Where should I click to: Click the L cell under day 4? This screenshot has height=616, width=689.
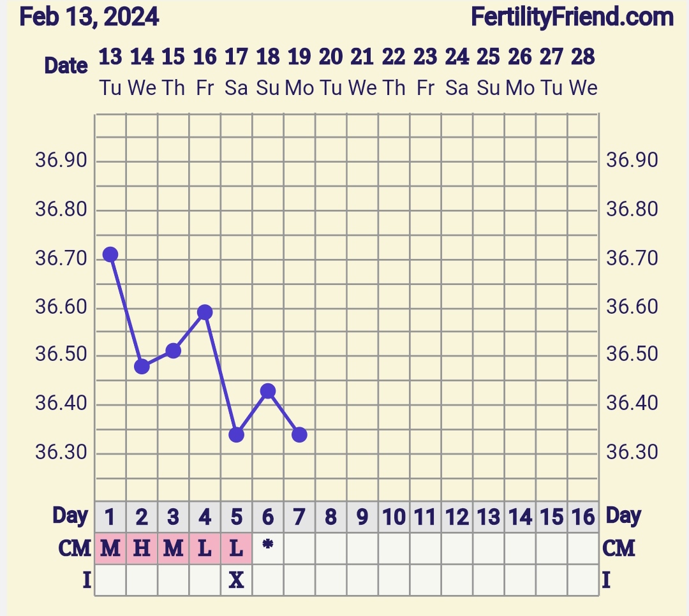click(x=205, y=548)
